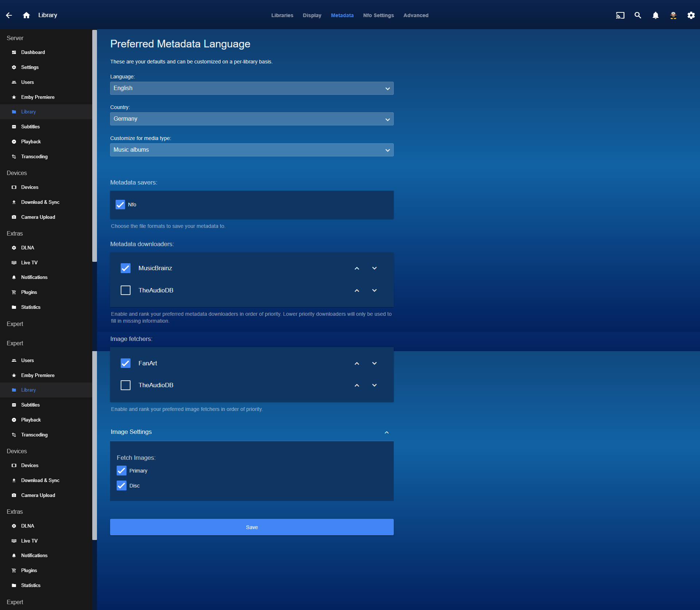Move FanArt up in image fetchers
Viewport: 700px width, 610px height.
357,364
